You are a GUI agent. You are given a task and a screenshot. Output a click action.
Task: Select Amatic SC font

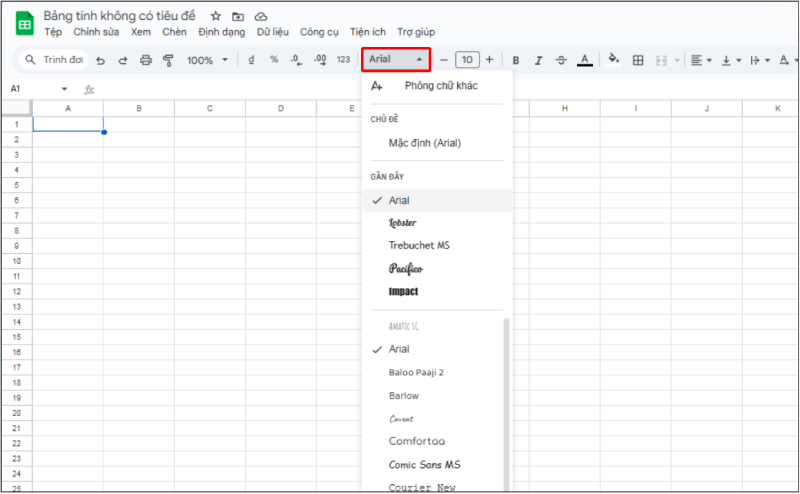coord(433,326)
